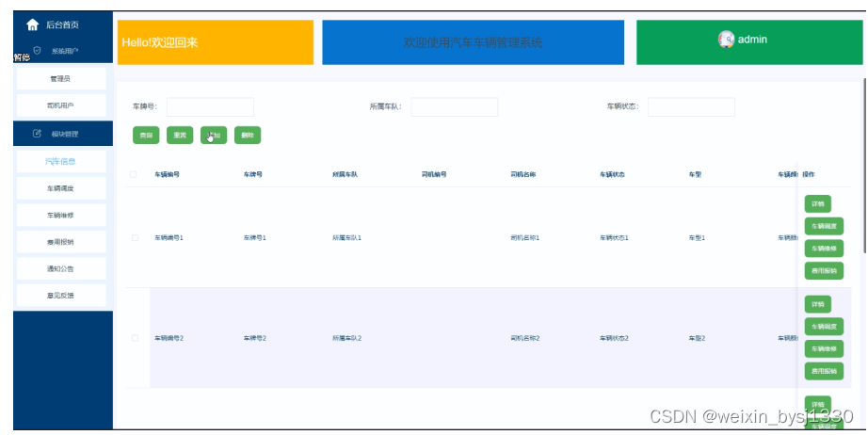Select 汽车信息 in the sidebar
Image resolution: width=868 pixels, height=435 pixels.
[x=61, y=162]
